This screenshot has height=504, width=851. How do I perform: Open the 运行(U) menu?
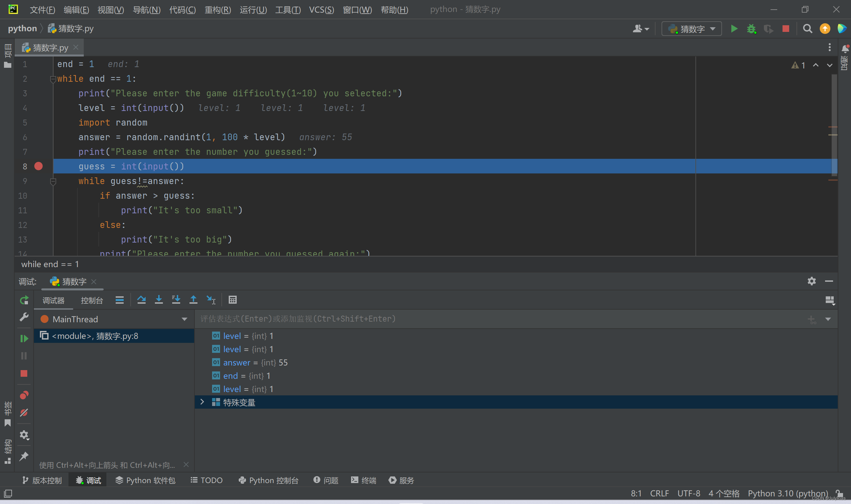pyautogui.click(x=253, y=10)
